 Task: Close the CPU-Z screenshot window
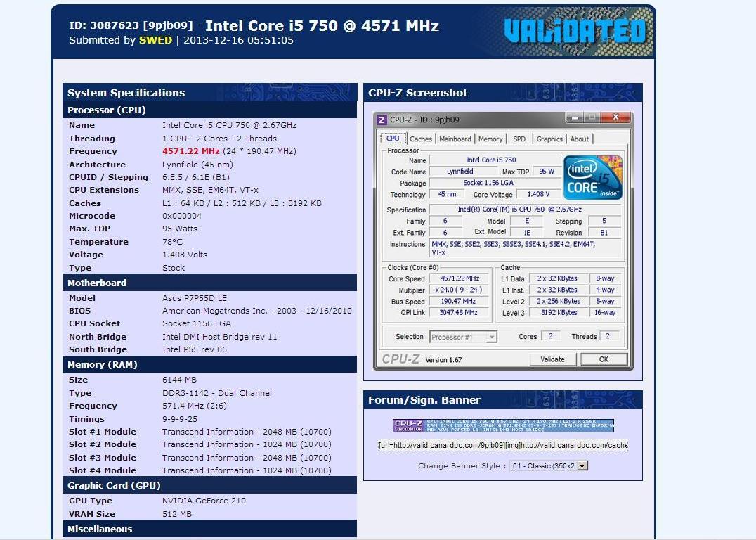pos(615,117)
